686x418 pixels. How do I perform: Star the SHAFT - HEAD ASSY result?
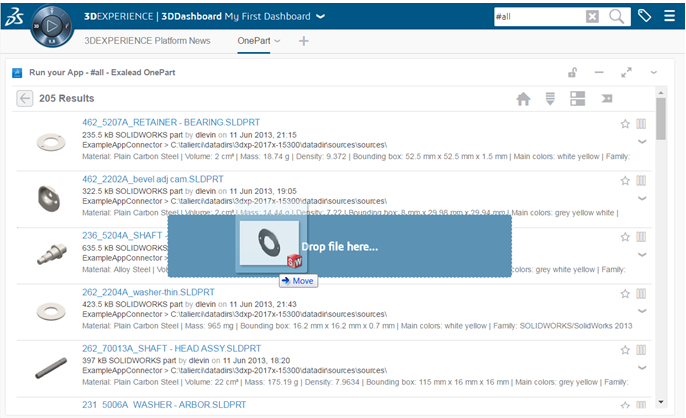(625, 350)
